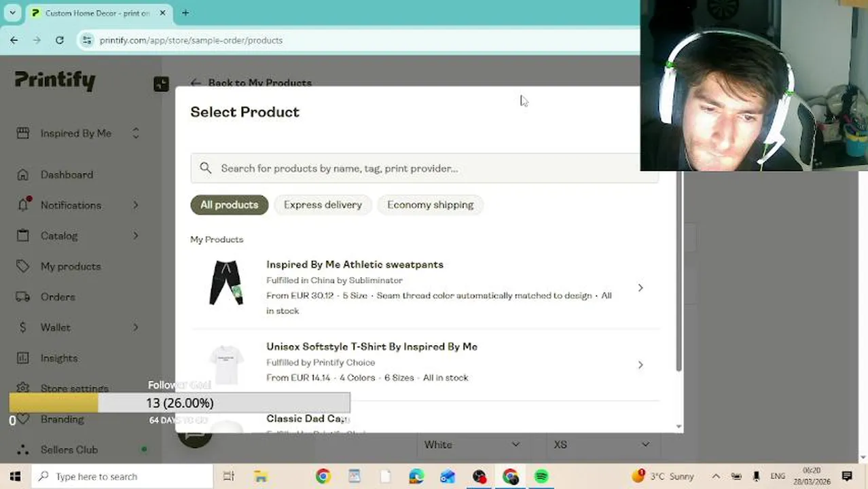Open Task View on taskbar
The height and width of the screenshot is (489, 868).
click(x=229, y=476)
